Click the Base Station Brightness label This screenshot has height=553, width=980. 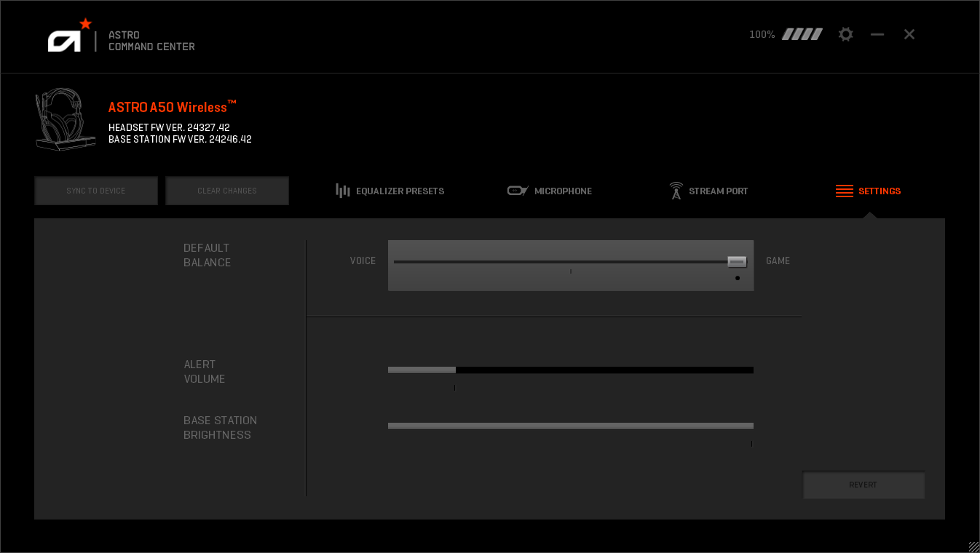coord(220,428)
